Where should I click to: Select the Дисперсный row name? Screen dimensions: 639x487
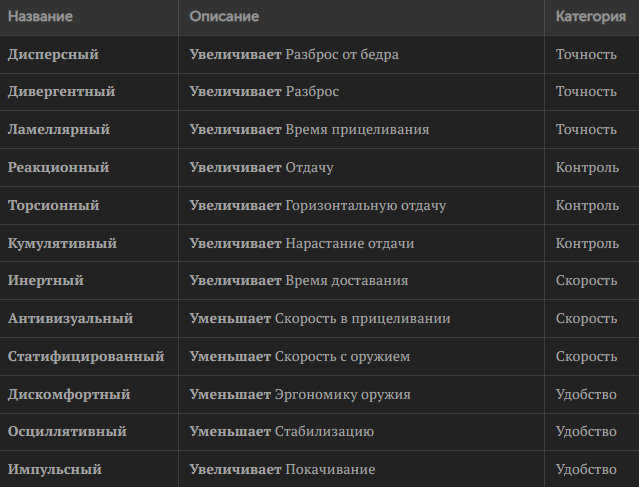(53, 54)
